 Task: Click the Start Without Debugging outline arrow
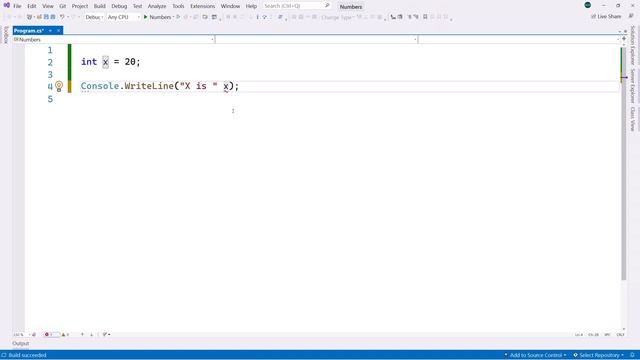coord(178,17)
